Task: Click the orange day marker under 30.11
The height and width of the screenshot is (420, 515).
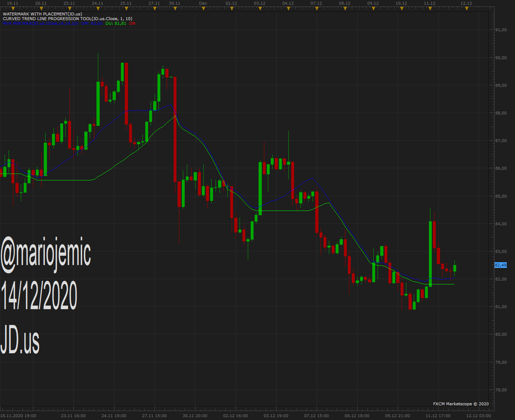Action: (x=175, y=9)
